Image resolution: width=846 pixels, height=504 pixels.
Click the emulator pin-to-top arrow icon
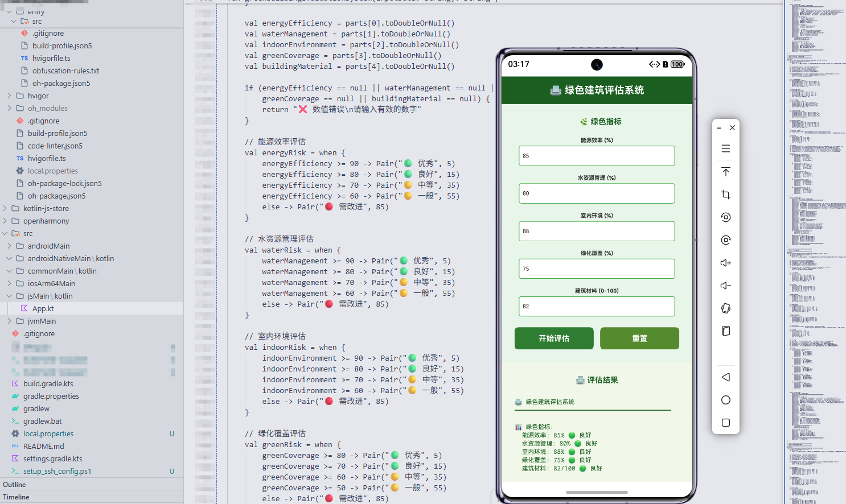(x=725, y=172)
